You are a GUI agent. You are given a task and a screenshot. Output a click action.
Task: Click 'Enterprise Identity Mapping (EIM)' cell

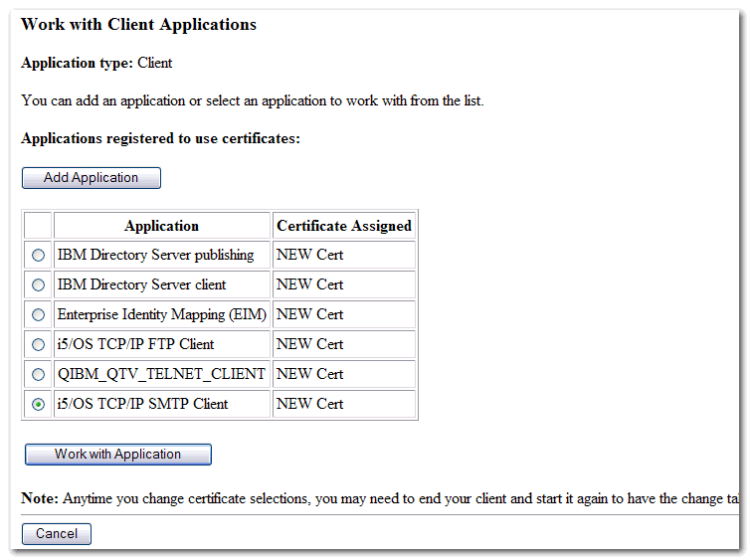point(162,314)
